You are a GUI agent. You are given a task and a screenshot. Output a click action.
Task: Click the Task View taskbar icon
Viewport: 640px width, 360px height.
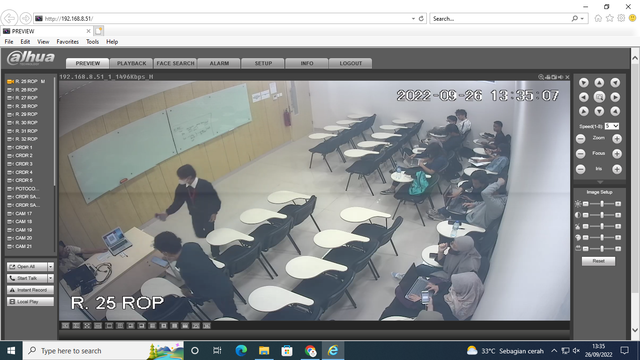coord(217,351)
